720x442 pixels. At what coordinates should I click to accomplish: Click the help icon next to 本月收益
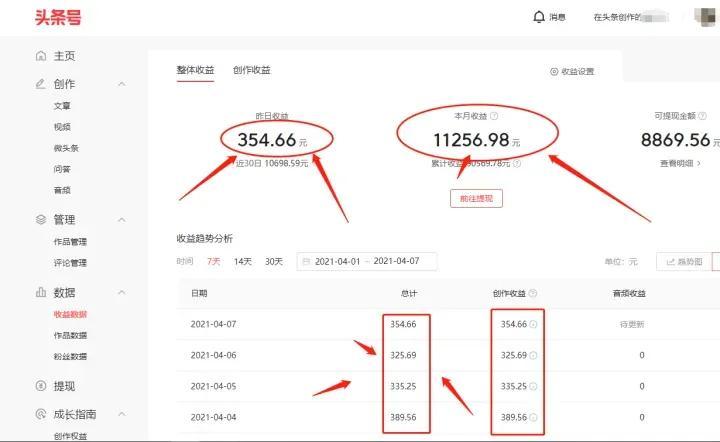click(x=494, y=116)
